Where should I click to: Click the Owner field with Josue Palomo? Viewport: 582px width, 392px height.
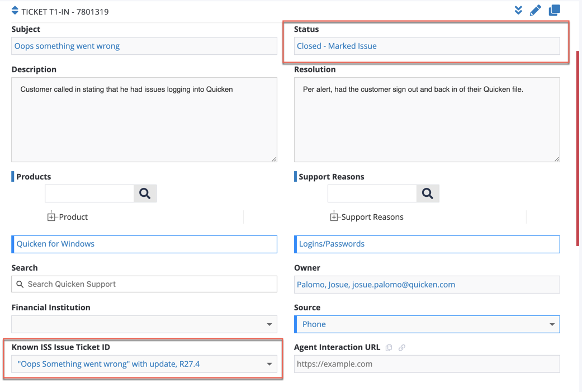pyautogui.click(x=427, y=285)
